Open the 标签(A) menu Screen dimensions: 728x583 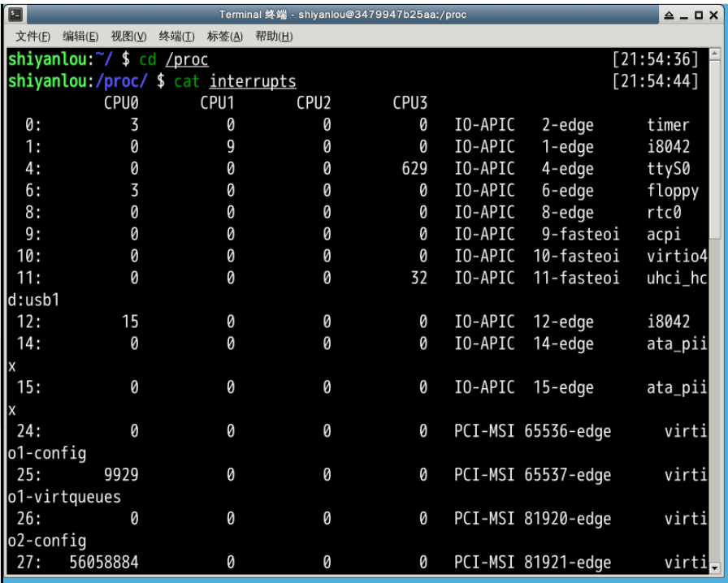pyautogui.click(x=225, y=37)
